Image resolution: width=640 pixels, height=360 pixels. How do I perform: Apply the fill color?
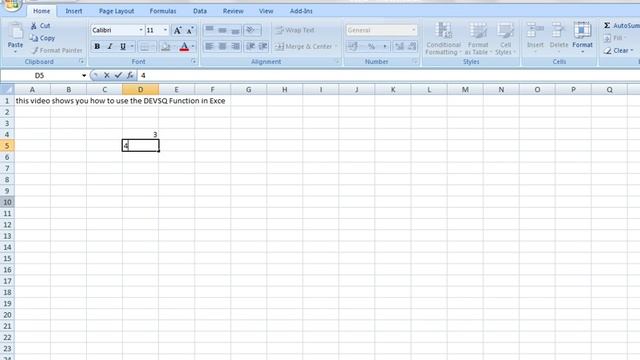click(166, 47)
